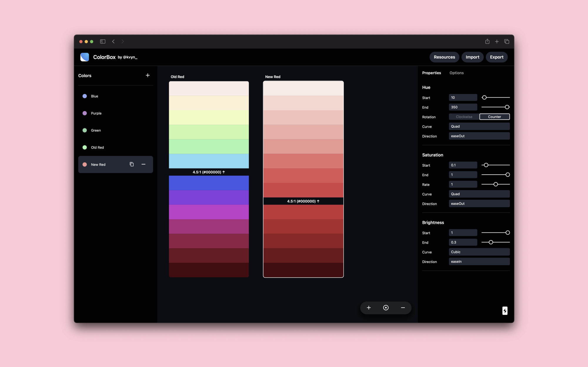Viewport: 588px width, 367px height.
Task: Reset zoom with the center target icon
Action: click(x=386, y=308)
